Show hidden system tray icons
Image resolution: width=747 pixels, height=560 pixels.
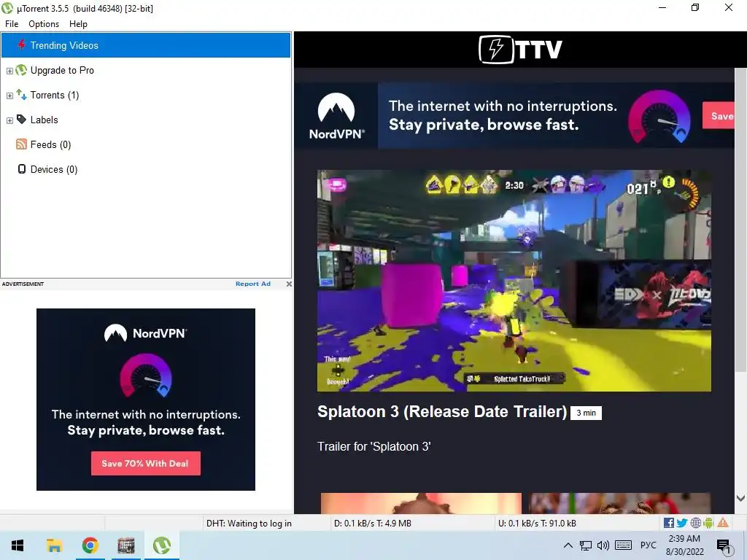[x=568, y=545]
